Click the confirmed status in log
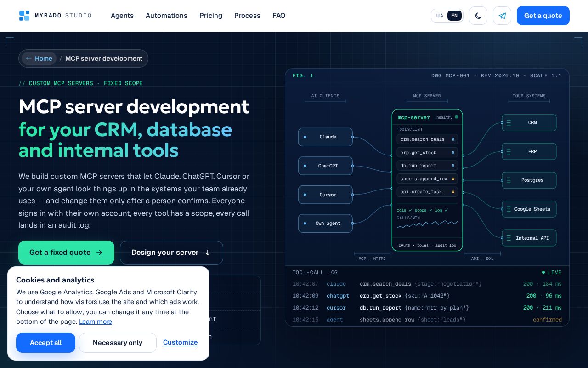The image size is (588, 368). pyautogui.click(x=547, y=320)
